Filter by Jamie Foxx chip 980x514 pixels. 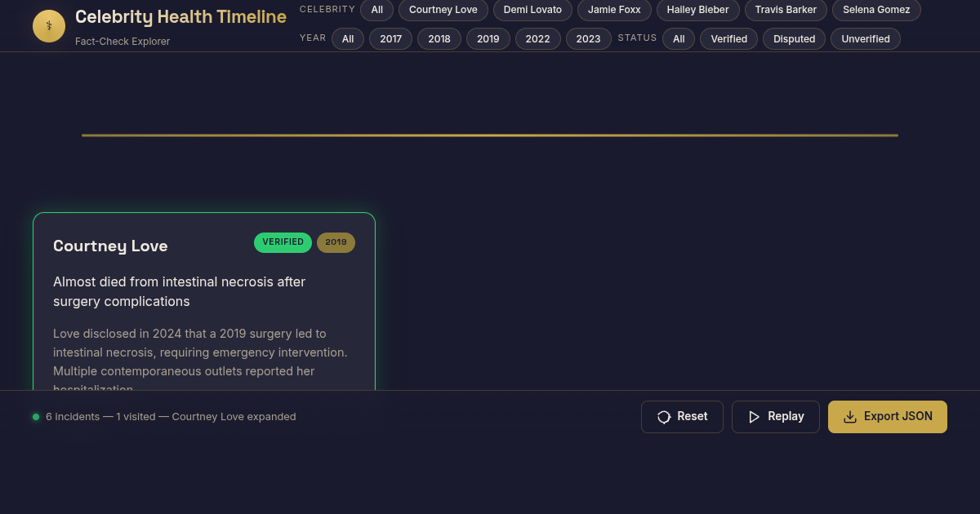click(614, 10)
